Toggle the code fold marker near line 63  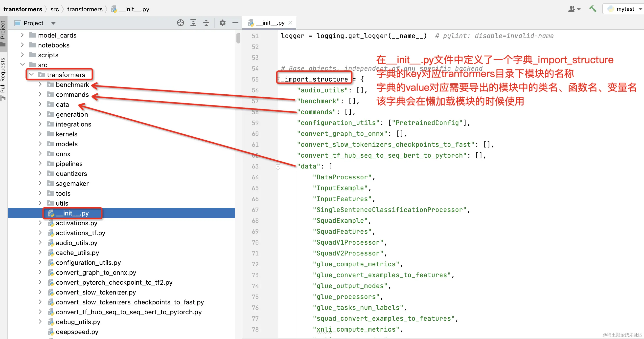[x=278, y=167]
